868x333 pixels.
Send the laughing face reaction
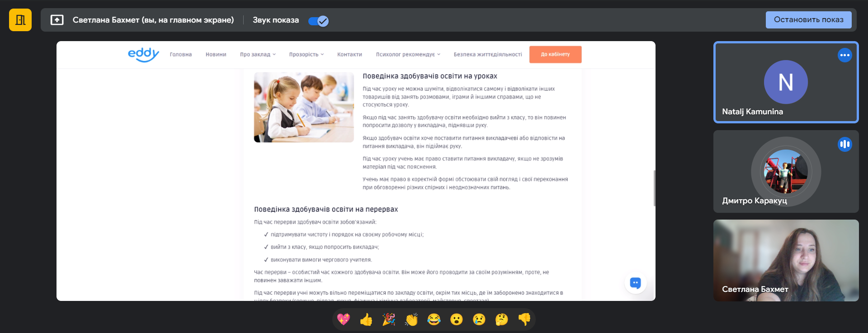click(x=434, y=319)
